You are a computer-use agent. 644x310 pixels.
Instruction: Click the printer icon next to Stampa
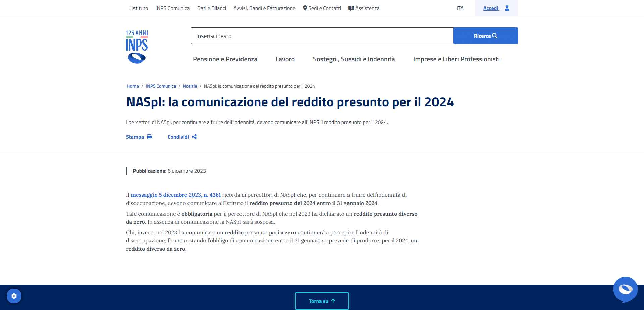tap(149, 137)
